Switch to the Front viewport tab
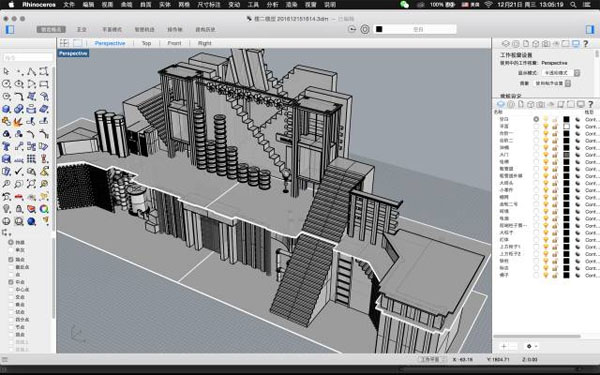Viewport: 600px width, 375px height. (174, 43)
